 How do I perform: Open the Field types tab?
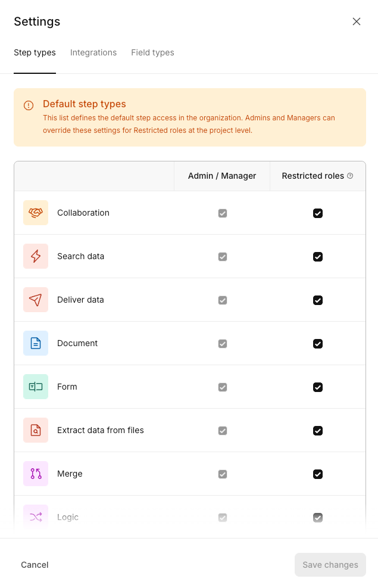[152, 52]
